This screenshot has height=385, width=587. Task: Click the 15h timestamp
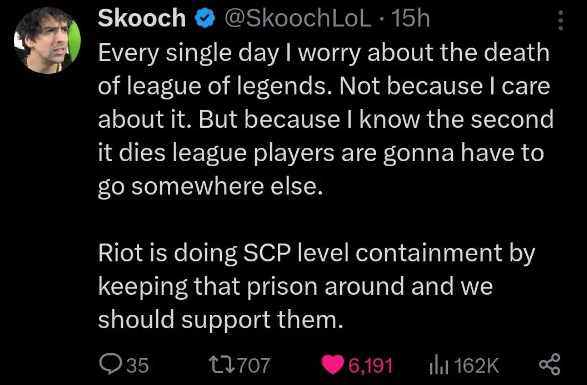pyautogui.click(x=411, y=18)
